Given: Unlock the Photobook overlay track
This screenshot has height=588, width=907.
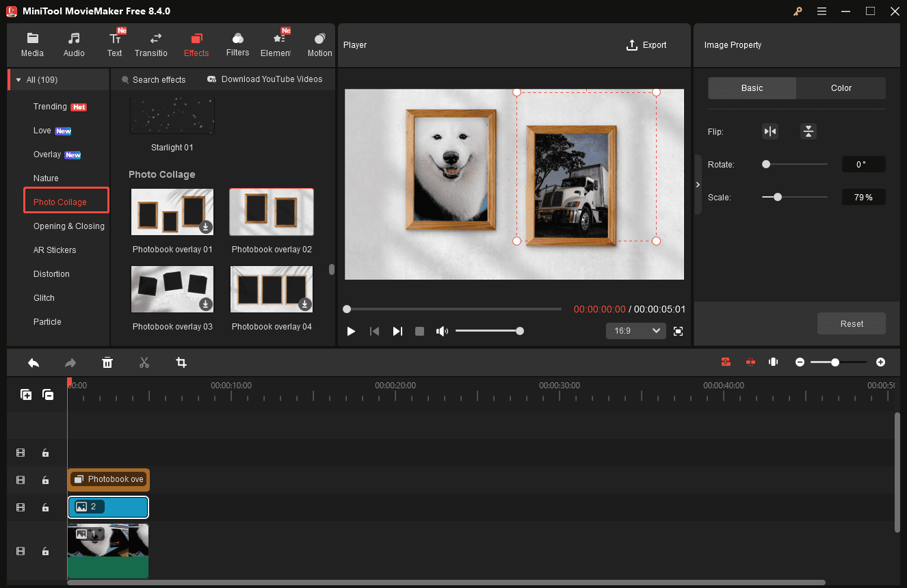Looking at the screenshot, I should point(45,480).
